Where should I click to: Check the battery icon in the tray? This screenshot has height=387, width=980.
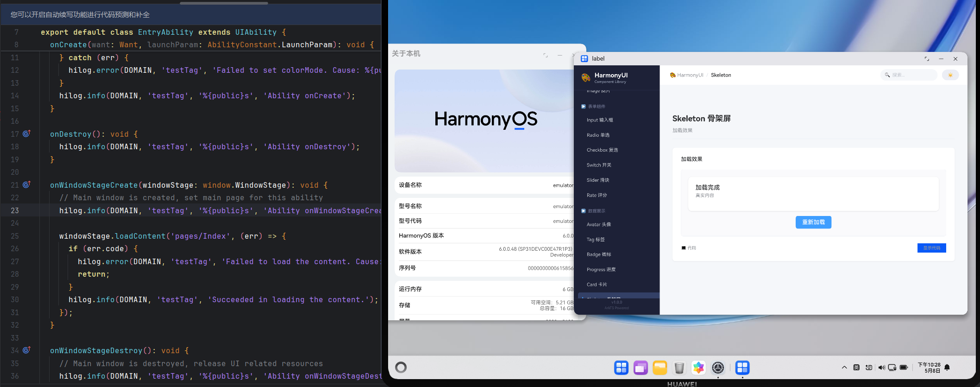(x=904, y=368)
